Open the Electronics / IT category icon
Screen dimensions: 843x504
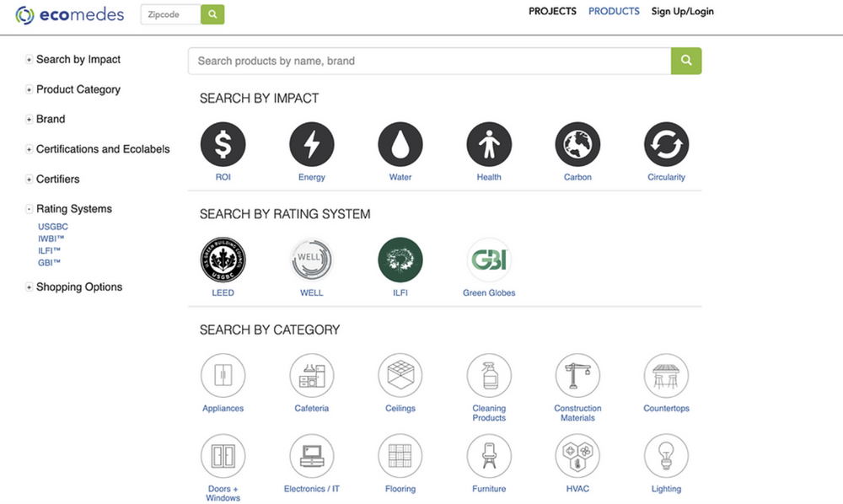(311, 456)
